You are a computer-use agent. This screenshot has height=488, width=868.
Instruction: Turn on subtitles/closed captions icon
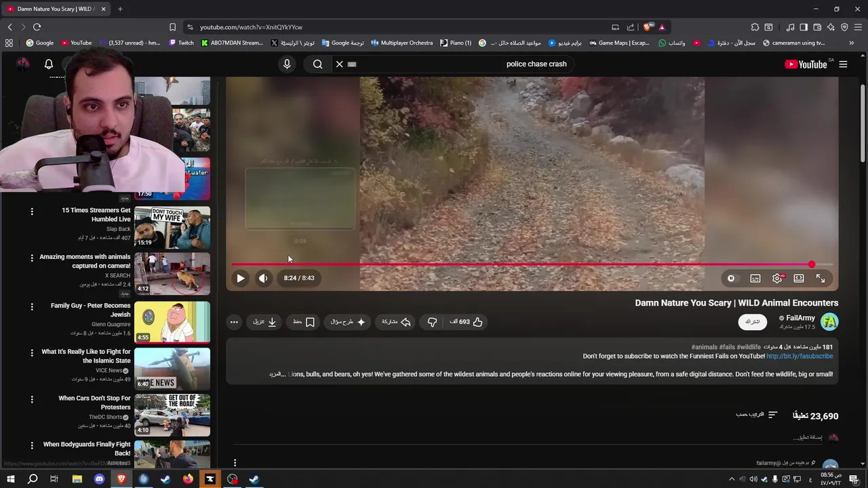[x=755, y=279]
